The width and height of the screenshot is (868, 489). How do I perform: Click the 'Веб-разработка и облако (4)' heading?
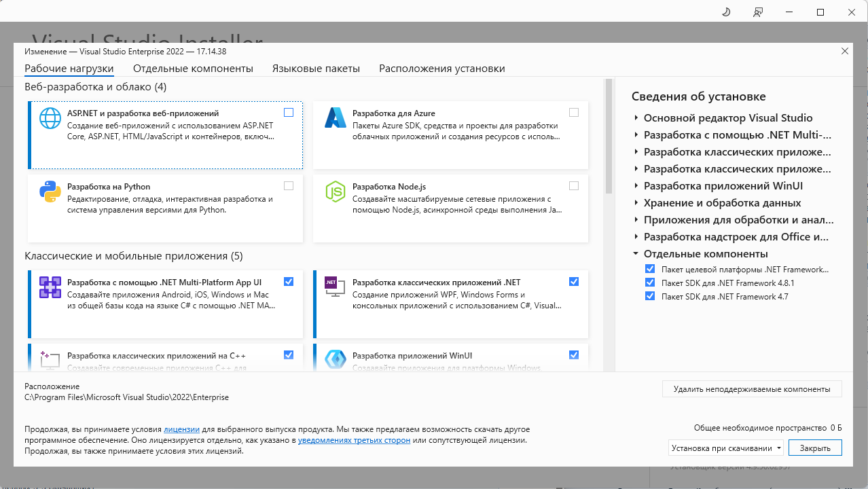coord(95,87)
